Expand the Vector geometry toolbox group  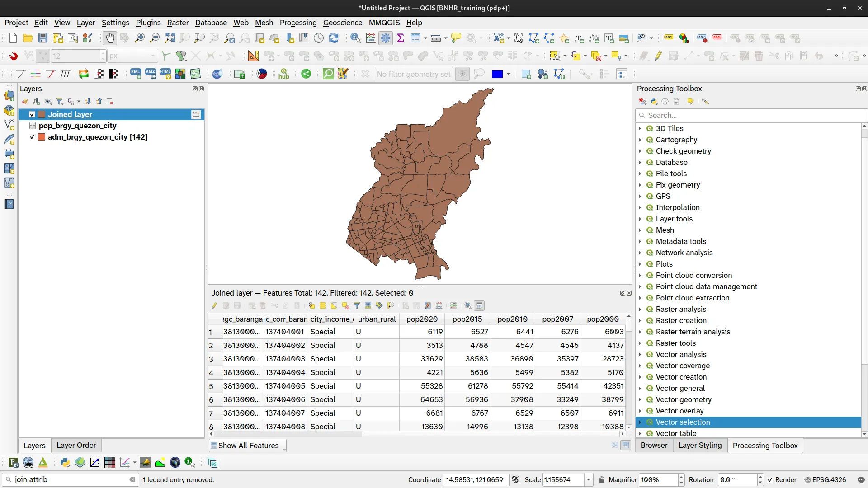(x=640, y=399)
